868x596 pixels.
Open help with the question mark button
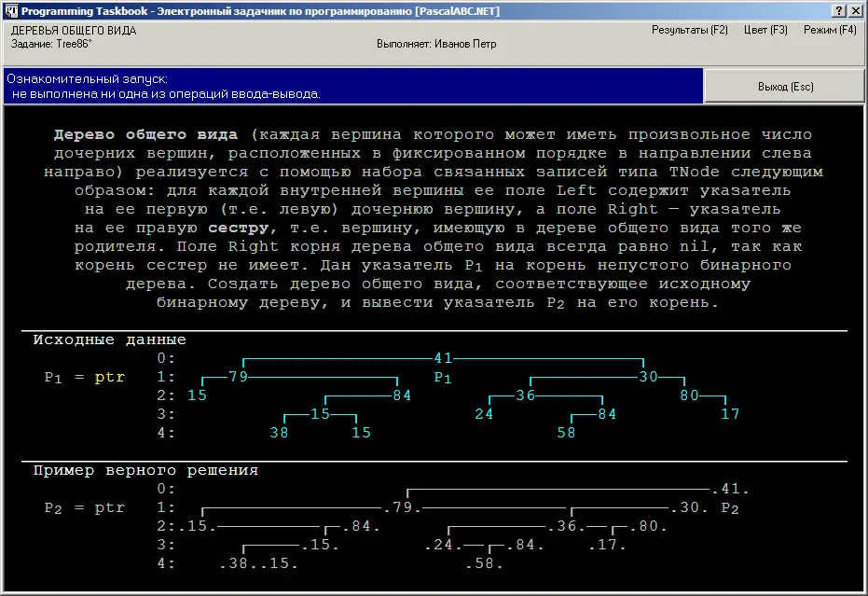coord(838,9)
